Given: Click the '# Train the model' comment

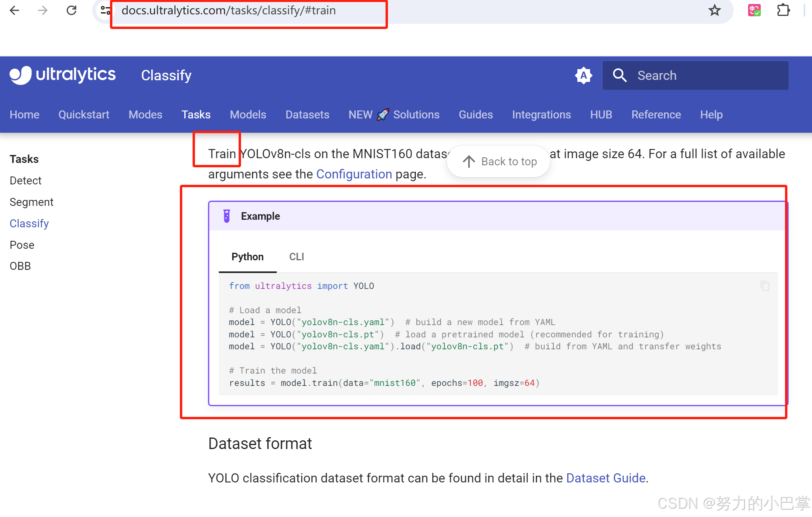Looking at the screenshot, I should (x=273, y=371).
